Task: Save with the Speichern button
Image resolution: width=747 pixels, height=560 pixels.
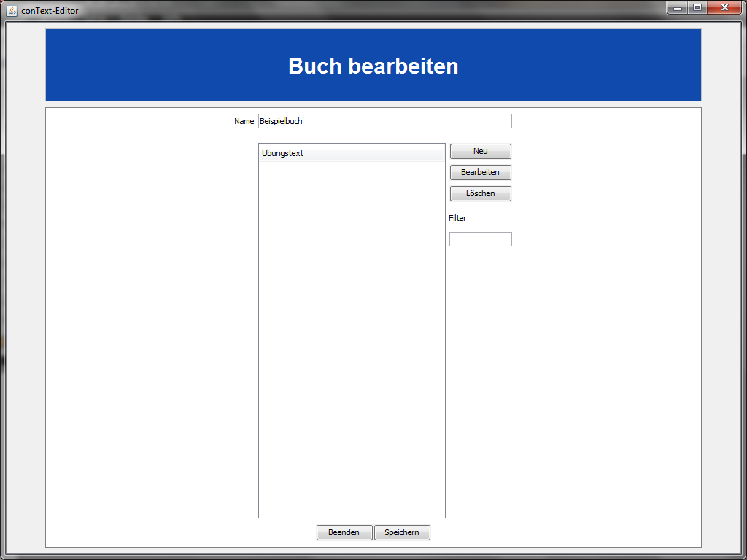Action: 402,533
